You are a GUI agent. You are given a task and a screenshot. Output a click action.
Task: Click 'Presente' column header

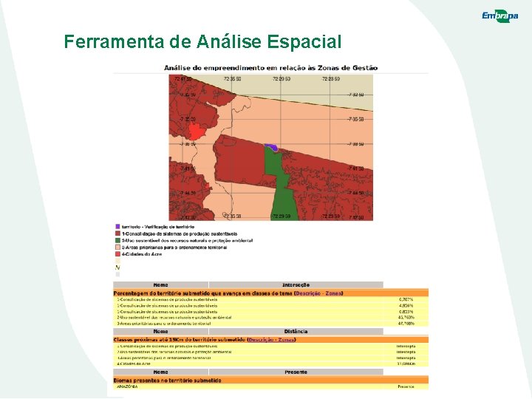(296, 372)
